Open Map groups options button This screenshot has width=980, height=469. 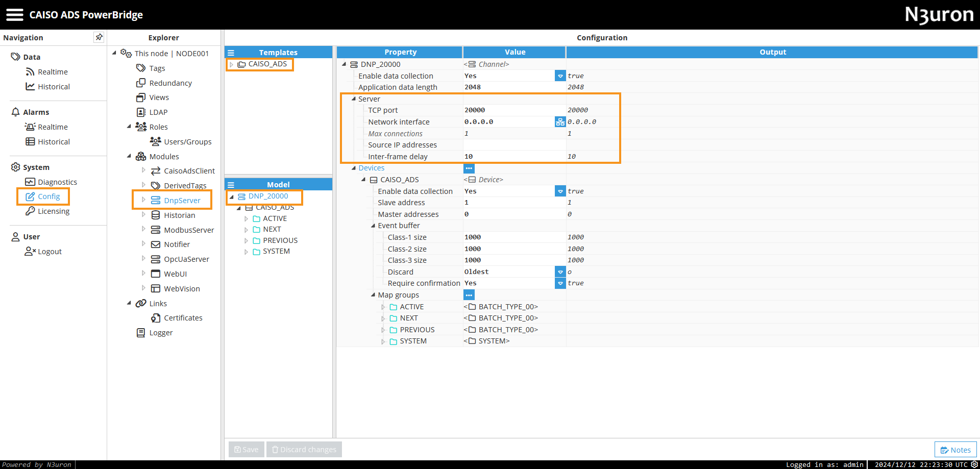click(469, 295)
